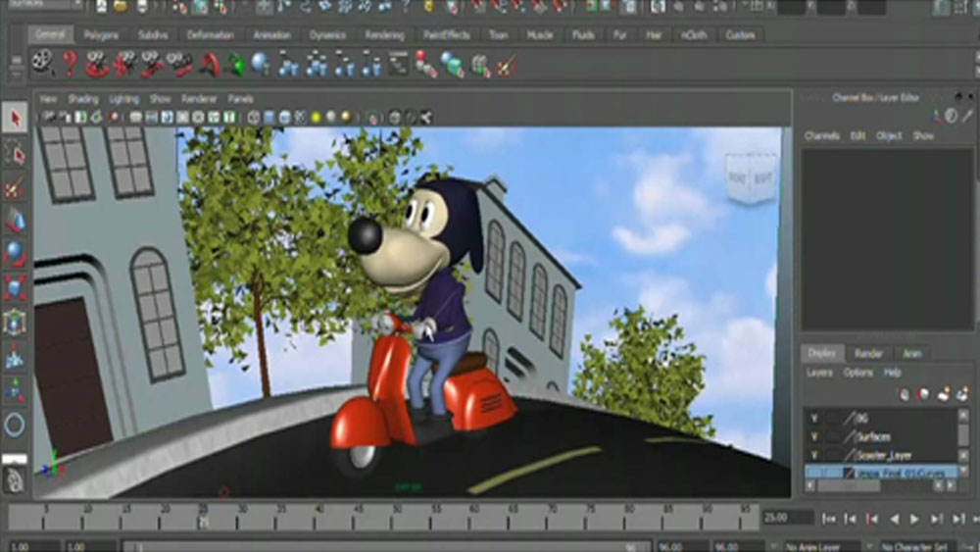Click the blue sphere shelf icon
Screen dimensions: 980x552
260,64
